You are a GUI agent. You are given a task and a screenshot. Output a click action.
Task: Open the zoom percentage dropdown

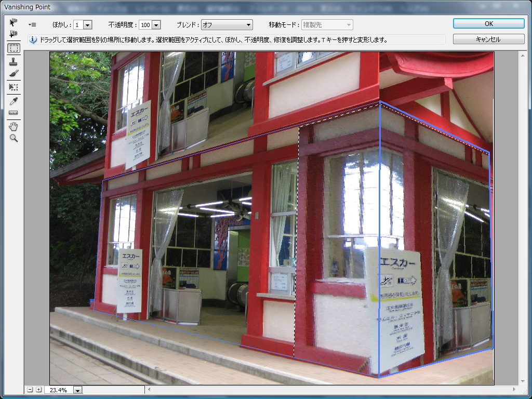click(78, 390)
